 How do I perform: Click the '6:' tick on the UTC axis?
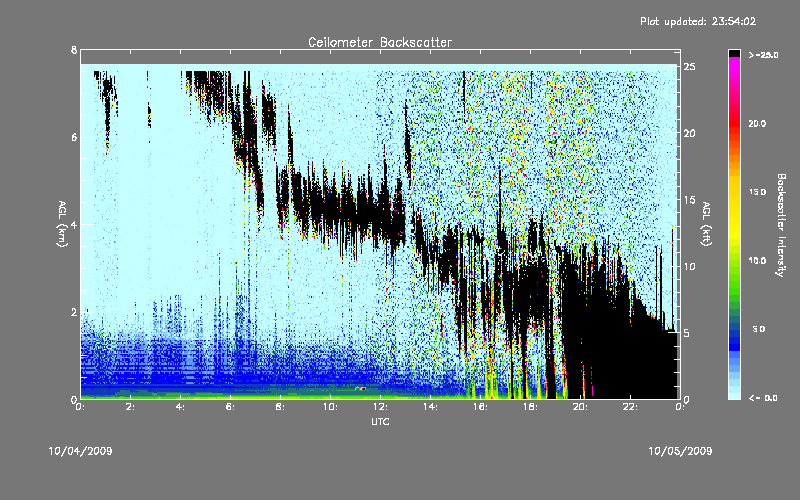coord(230,407)
